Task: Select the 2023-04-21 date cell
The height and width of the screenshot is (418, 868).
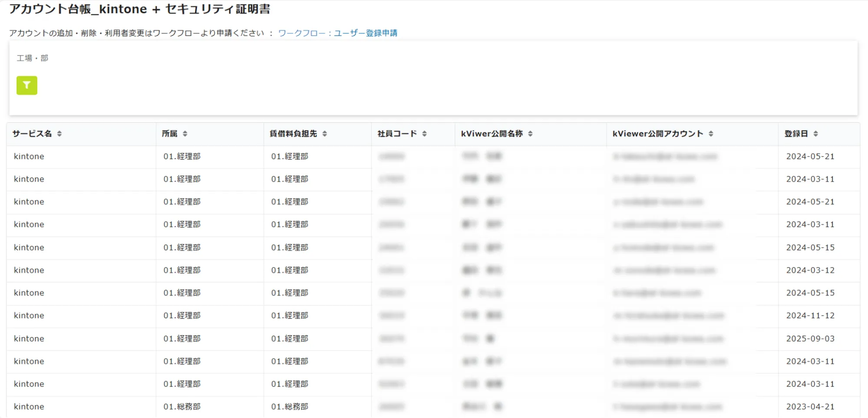Action: pyautogui.click(x=810, y=407)
